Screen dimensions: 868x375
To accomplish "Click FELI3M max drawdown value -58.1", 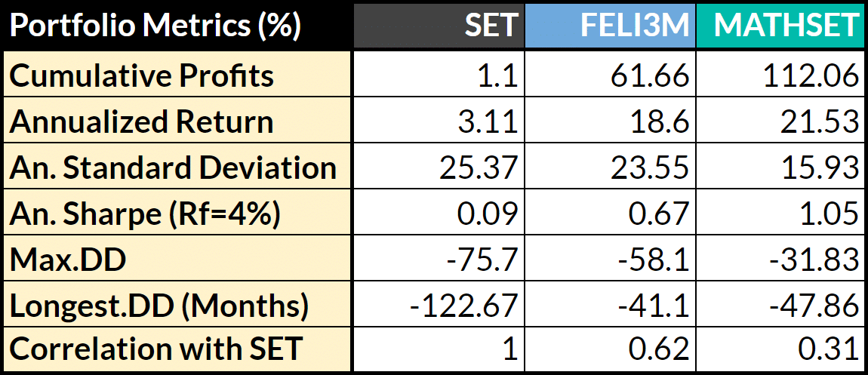I will (651, 260).
